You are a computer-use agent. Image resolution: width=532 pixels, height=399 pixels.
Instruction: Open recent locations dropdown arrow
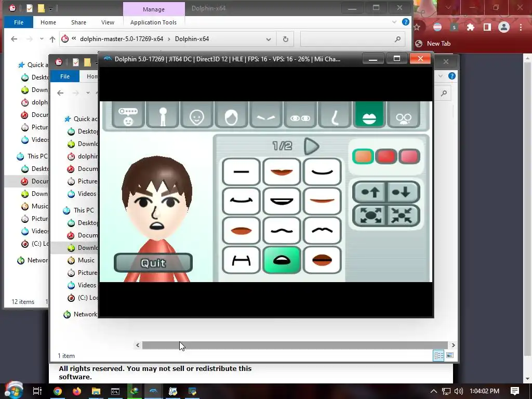[42, 39]
